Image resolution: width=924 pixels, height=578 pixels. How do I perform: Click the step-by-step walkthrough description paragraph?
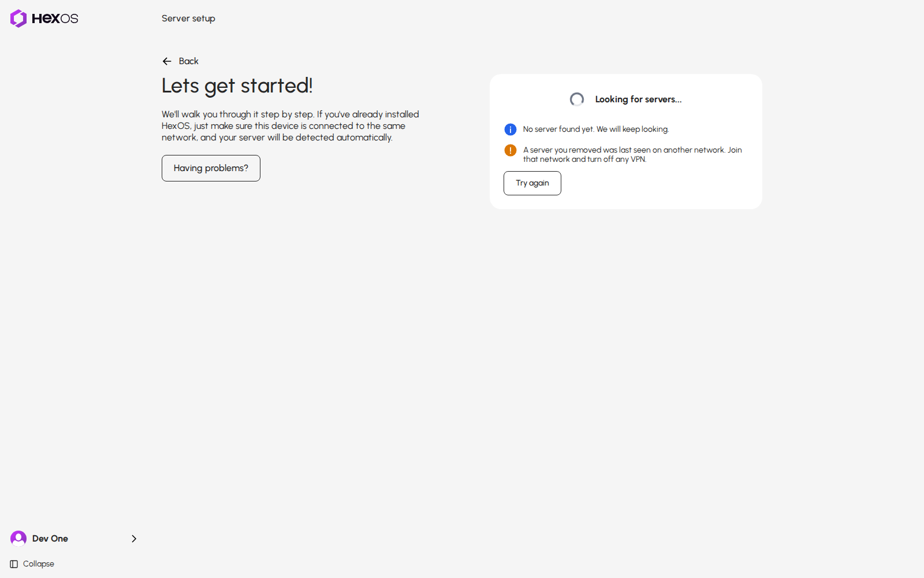click(290, 126)
